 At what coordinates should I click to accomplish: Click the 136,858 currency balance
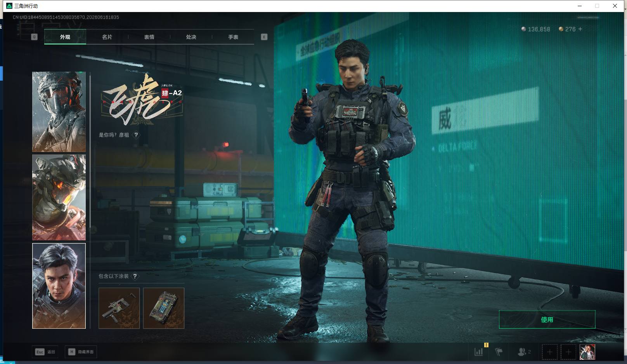[539, 29]
